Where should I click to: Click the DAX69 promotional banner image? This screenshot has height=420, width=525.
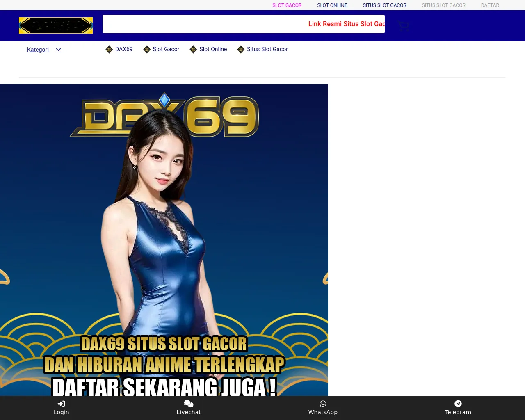coord(164,240)
